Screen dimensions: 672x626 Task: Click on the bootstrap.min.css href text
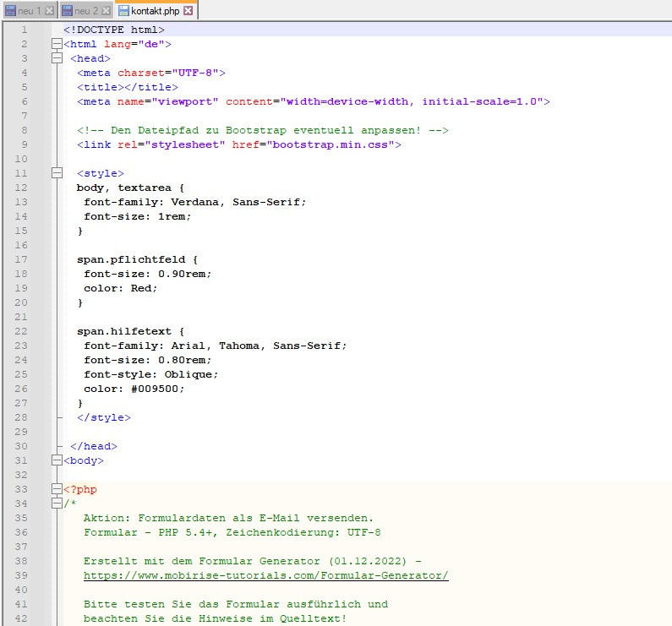[333, 144]
